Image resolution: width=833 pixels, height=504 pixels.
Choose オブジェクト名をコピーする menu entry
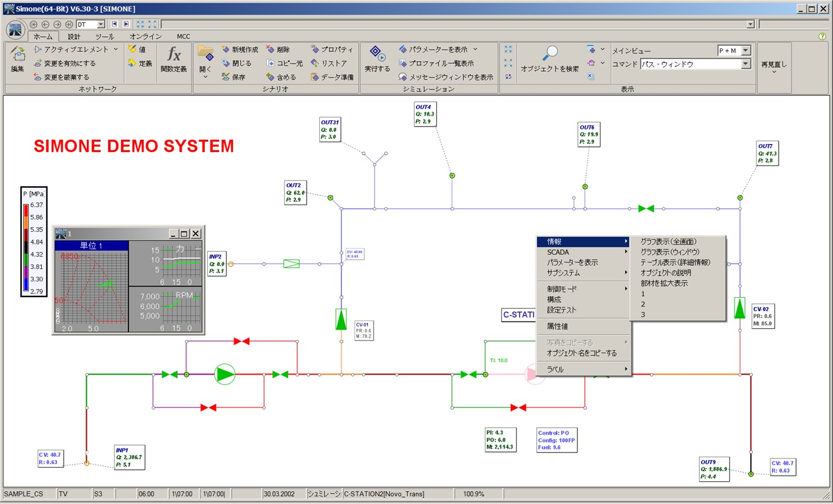[583, 353]
